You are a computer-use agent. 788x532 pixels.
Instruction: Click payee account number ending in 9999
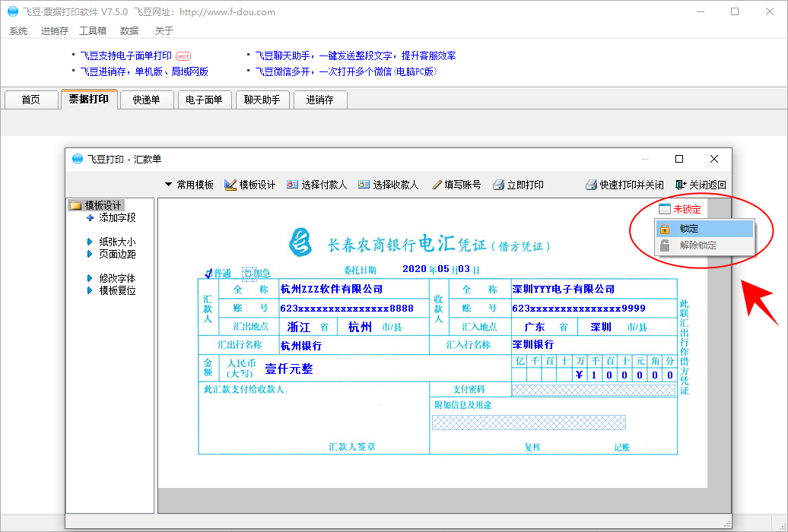(579, 308)
